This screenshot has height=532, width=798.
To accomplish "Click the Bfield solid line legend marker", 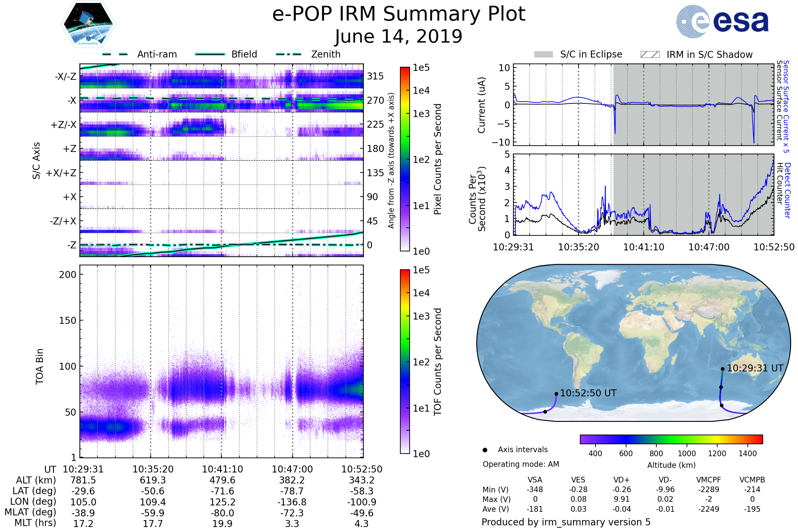I will tap(210, 54).
